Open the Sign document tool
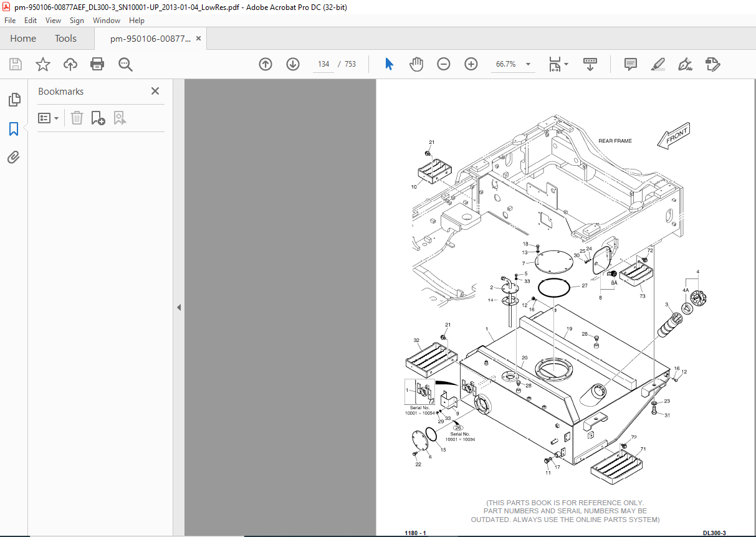This screenshot has height=537, width=756. tap(686, 64)
